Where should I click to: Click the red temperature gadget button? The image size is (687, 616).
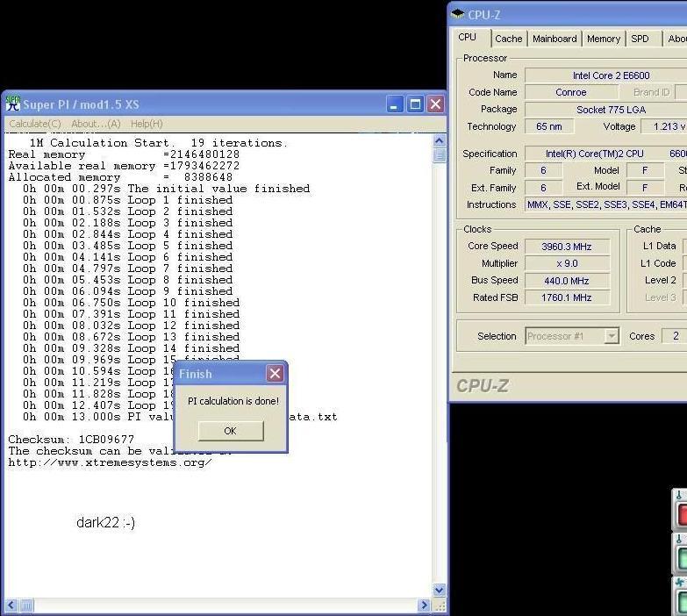pyautogui.click(x=682, y=514)
